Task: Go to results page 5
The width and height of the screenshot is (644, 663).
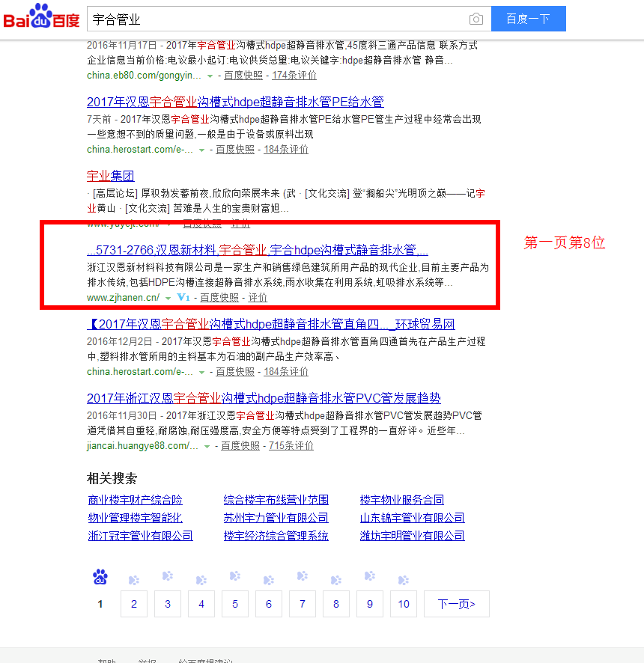Action: [235, 604]
